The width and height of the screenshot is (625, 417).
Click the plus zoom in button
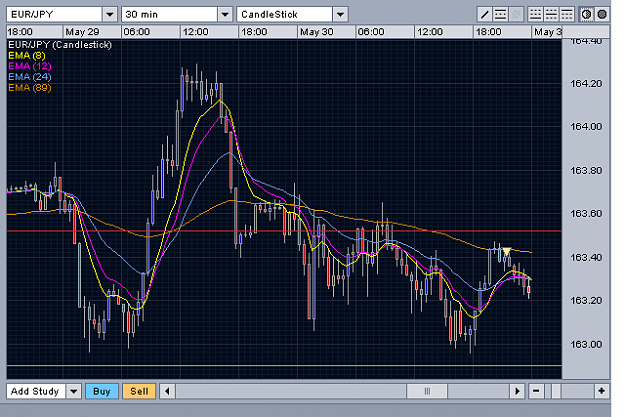pyautogui.click(x=601, y=391)
